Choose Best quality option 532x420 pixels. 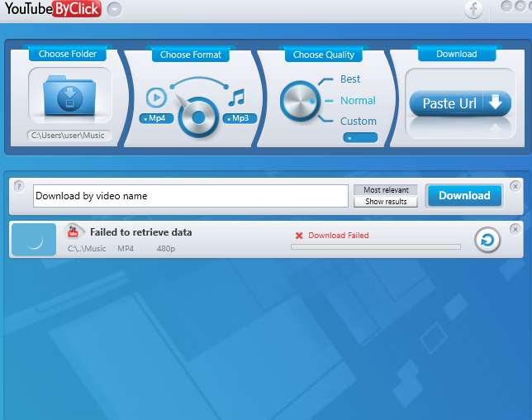point(350,79)
